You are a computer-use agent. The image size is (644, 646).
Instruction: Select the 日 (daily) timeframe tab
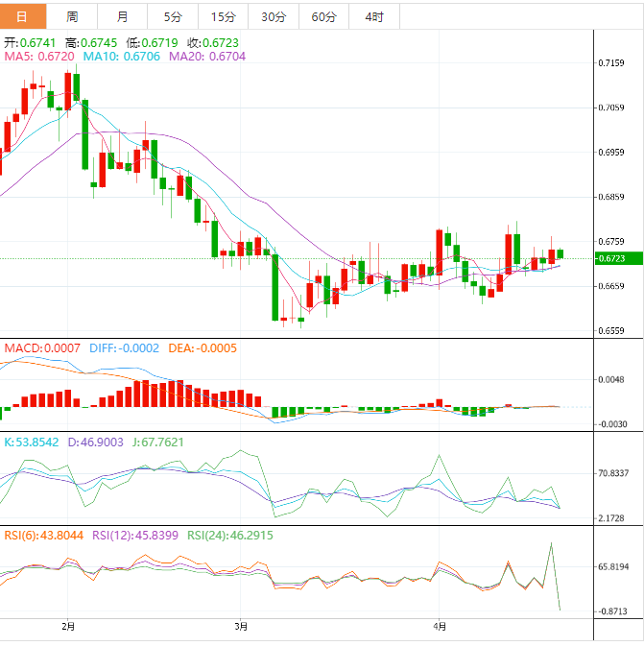[23, 17]
